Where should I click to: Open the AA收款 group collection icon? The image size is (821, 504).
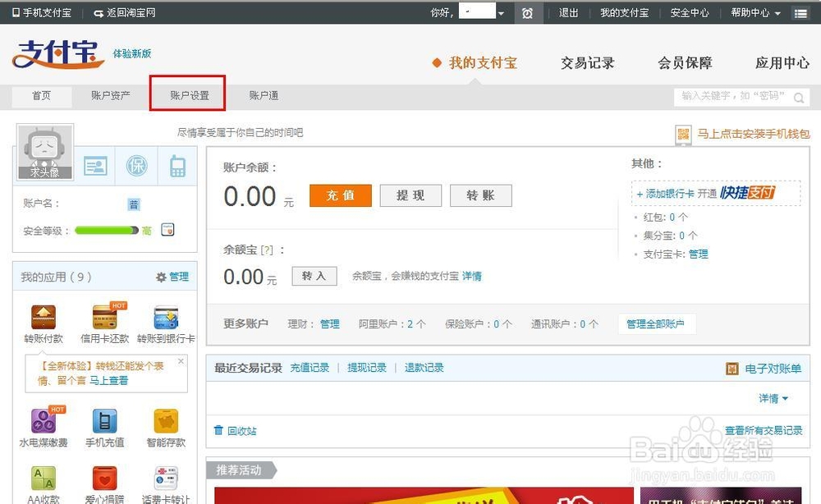[44, 479]
